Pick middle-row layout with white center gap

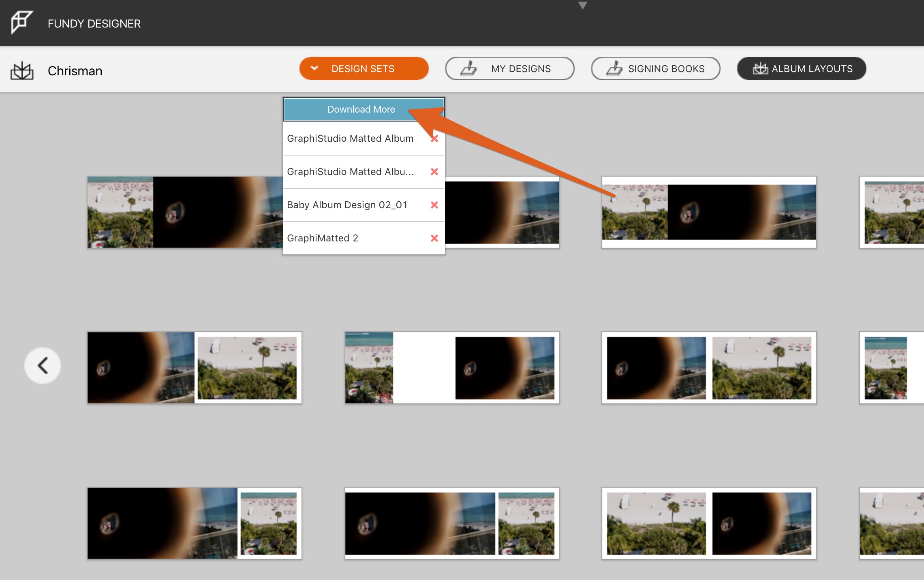click(452, 368)
